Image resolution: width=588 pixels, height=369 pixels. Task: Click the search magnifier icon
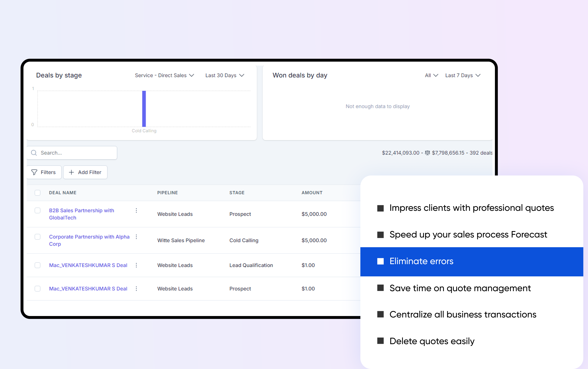click(x=34, y=153)
